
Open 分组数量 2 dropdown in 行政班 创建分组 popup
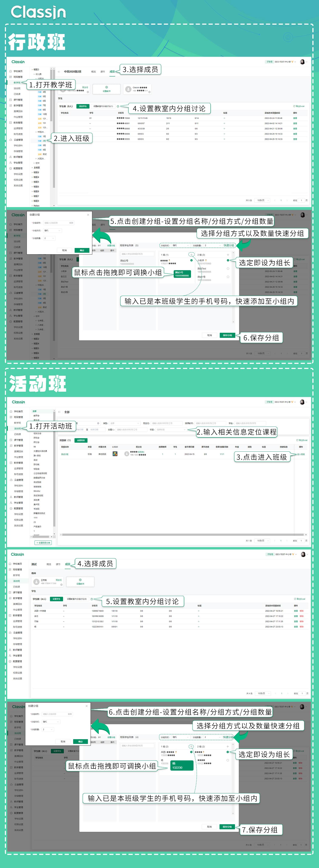49,238
